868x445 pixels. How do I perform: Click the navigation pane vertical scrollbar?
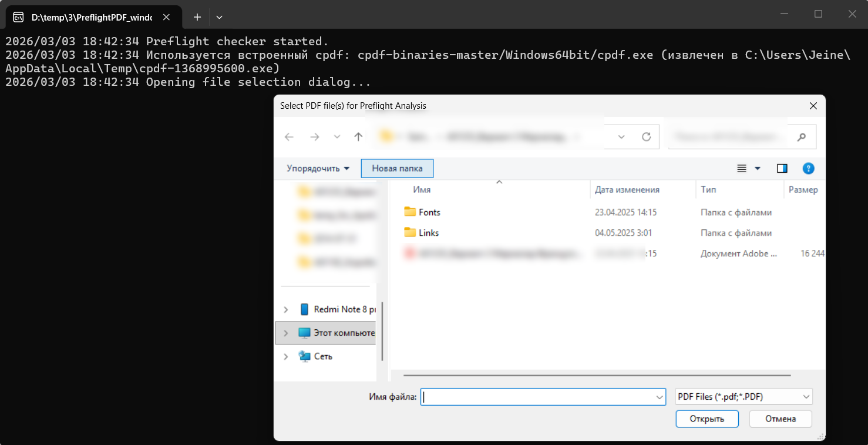click(x=383, y=332)
